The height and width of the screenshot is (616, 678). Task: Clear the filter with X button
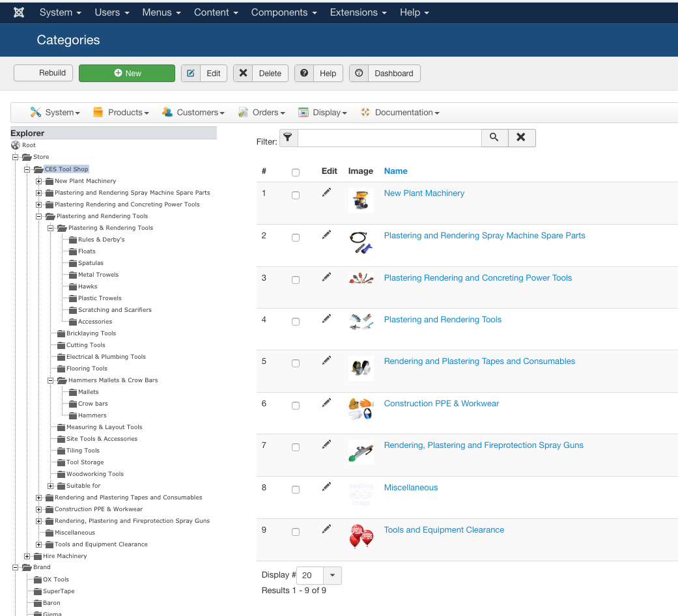click(521, 137)
